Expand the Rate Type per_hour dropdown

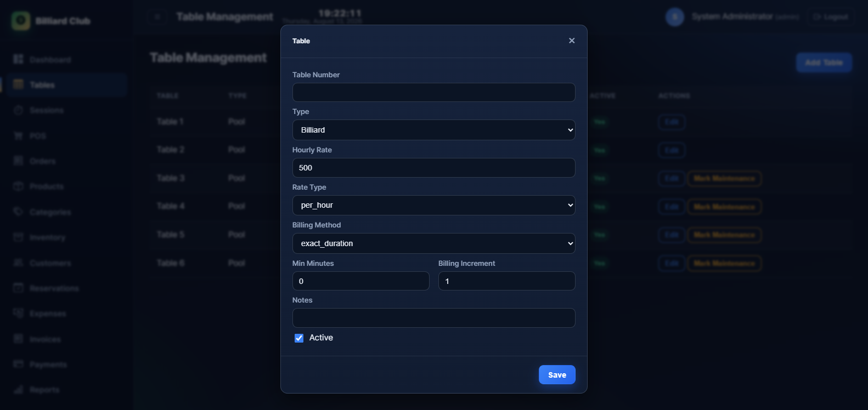tap(433, 205)
